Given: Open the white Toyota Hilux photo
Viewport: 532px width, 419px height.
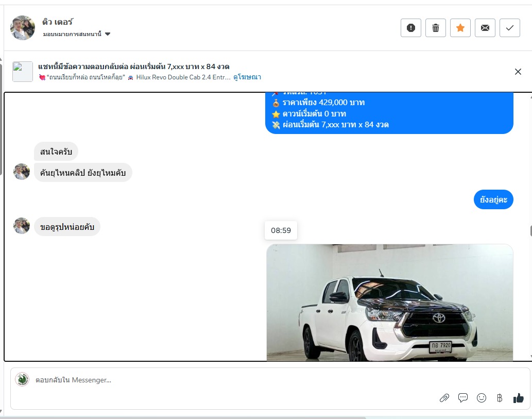Looking at the screenshot, I should pyautogui.click(x=389, y=303).
